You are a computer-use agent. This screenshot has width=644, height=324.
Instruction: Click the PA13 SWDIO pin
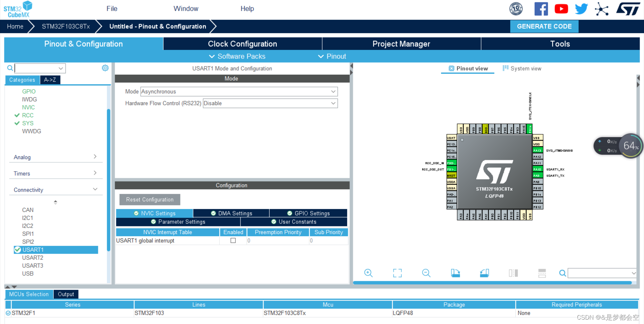coord(538,150)
